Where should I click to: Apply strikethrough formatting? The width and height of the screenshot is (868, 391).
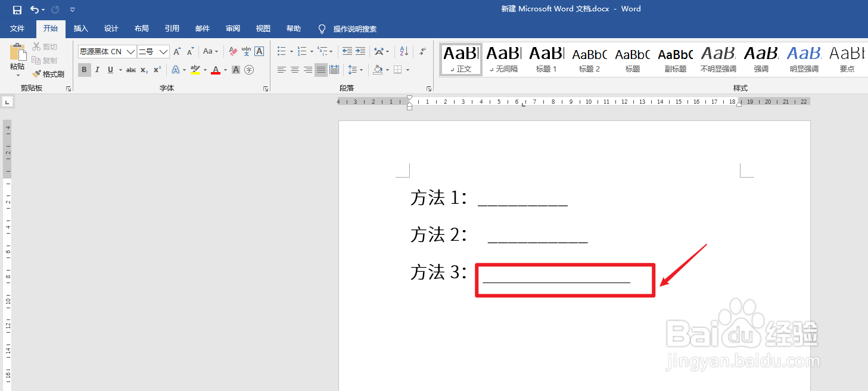pos(130,70)
